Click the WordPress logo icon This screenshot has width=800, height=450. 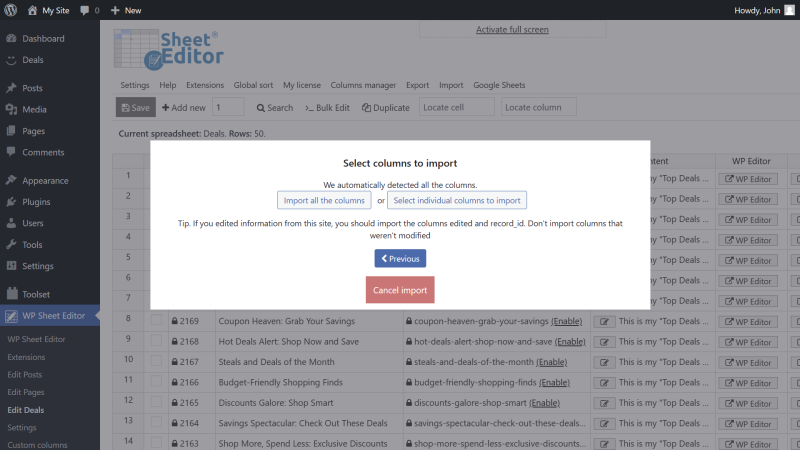click(x=11, y=10)
